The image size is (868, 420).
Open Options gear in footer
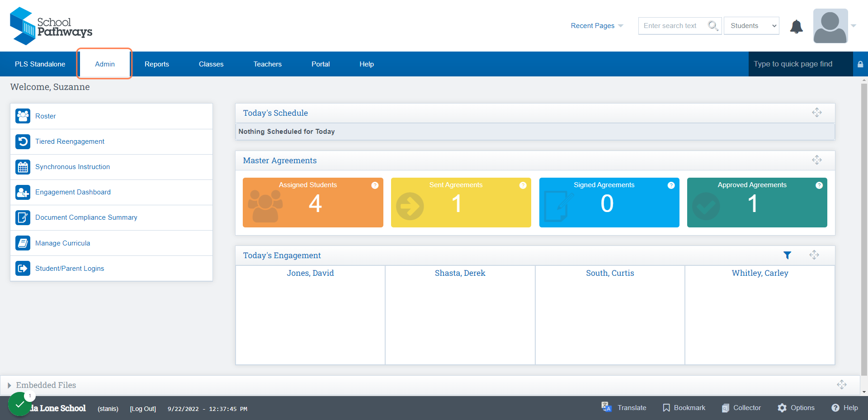796,408
